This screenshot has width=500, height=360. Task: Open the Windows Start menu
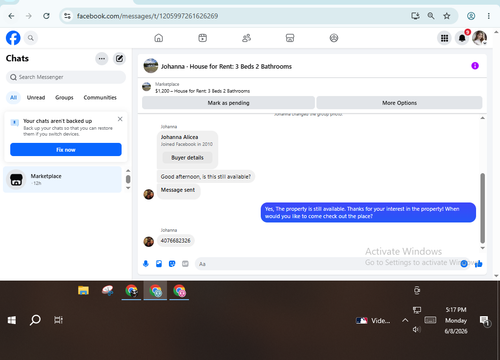tap(12, 320)
